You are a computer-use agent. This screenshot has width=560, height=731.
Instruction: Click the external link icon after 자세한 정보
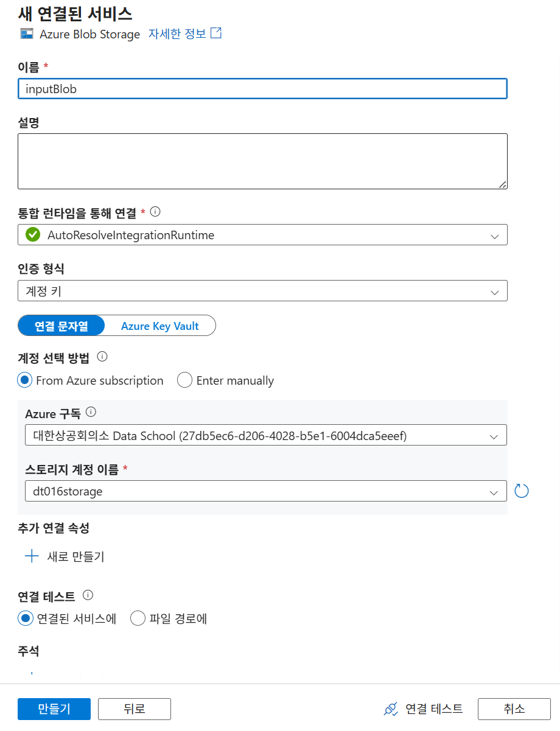coord(216,33)
